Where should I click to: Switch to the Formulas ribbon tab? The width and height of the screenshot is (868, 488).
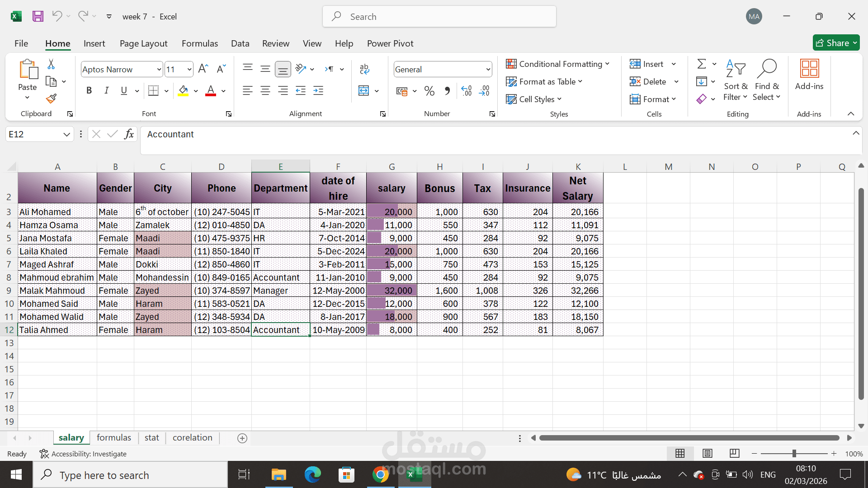(200, 43)
